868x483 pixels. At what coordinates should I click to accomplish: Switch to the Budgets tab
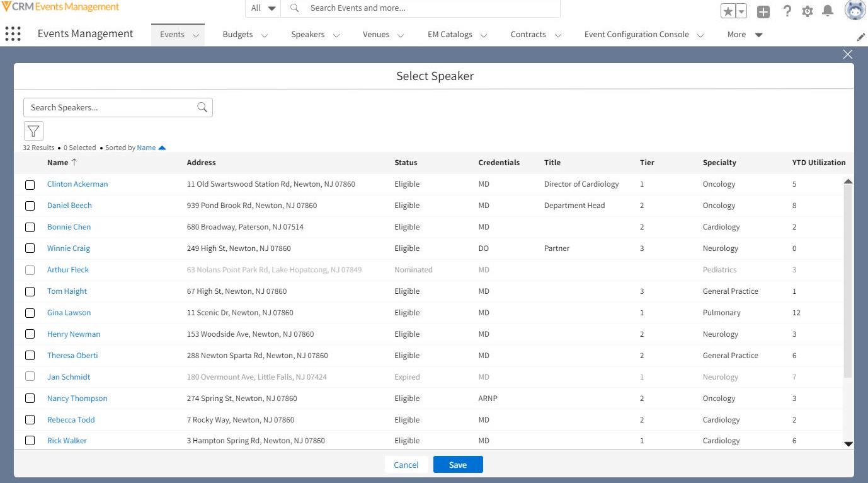click(x=237, y=35)
